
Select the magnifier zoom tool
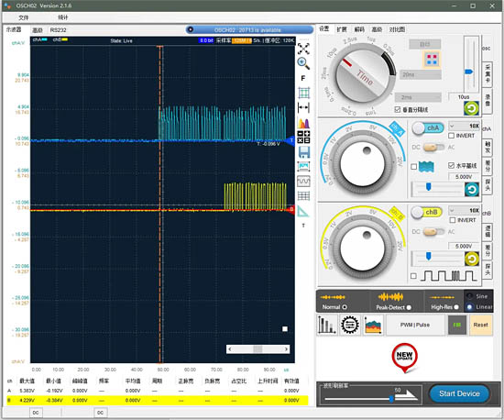(x=303, y=63)
